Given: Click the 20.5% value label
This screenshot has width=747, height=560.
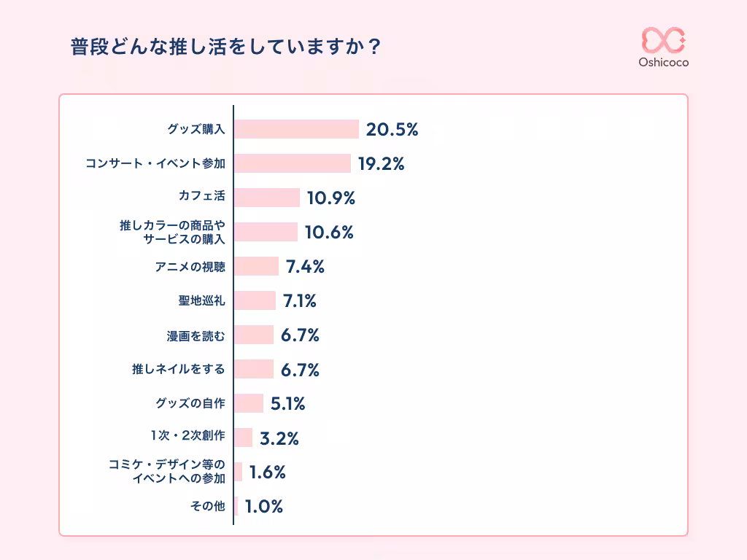Looking at the screenshot, I should tap(392, 130).
